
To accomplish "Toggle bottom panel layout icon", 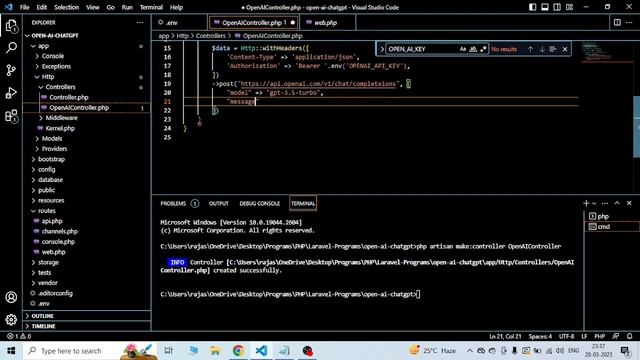I will (544, 7).
